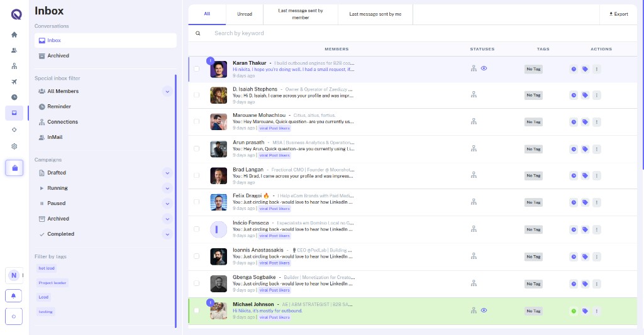The image size is (644, 335).
Task: Open more actions for Karan Thakur
Action: click(597, 69)
